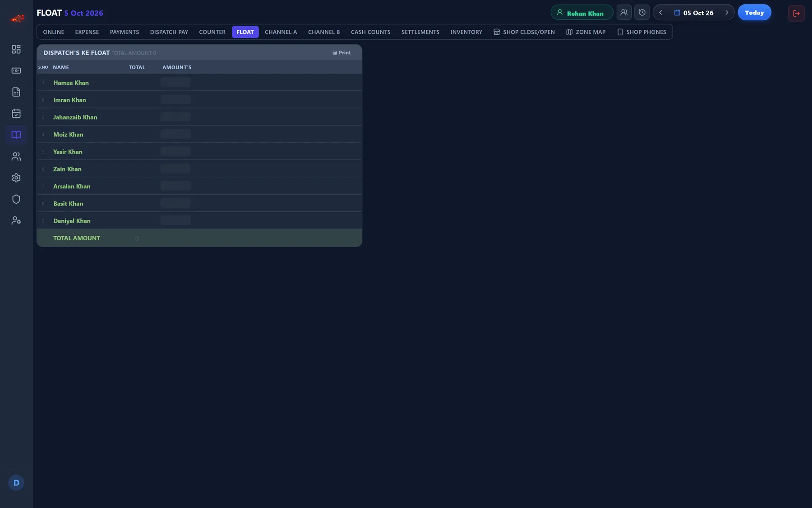The image size is (812, 508).
Task: Click the name Arsalan Khan
Action: point(72,186)
